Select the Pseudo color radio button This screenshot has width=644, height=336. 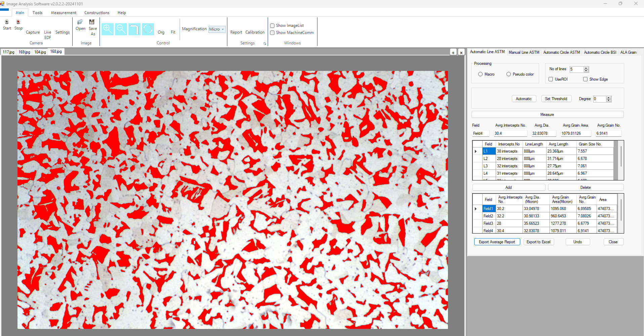coord(509,74)
